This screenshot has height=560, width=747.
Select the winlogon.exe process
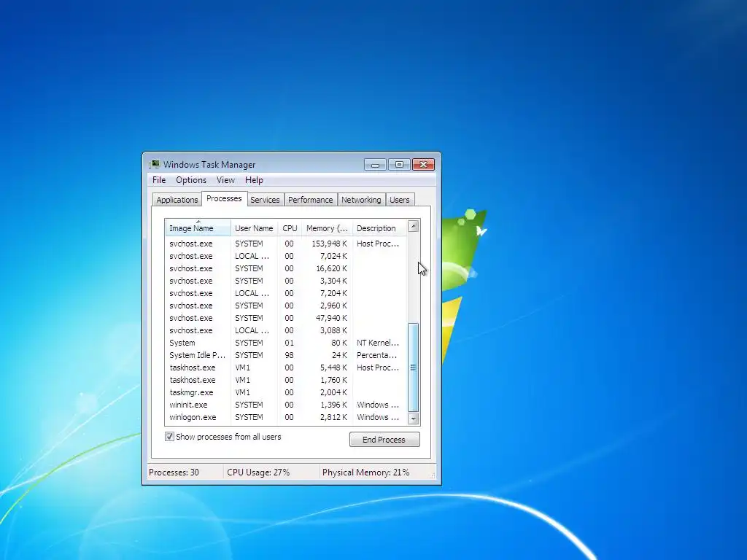pyautogui.click(x=286, y=416)
